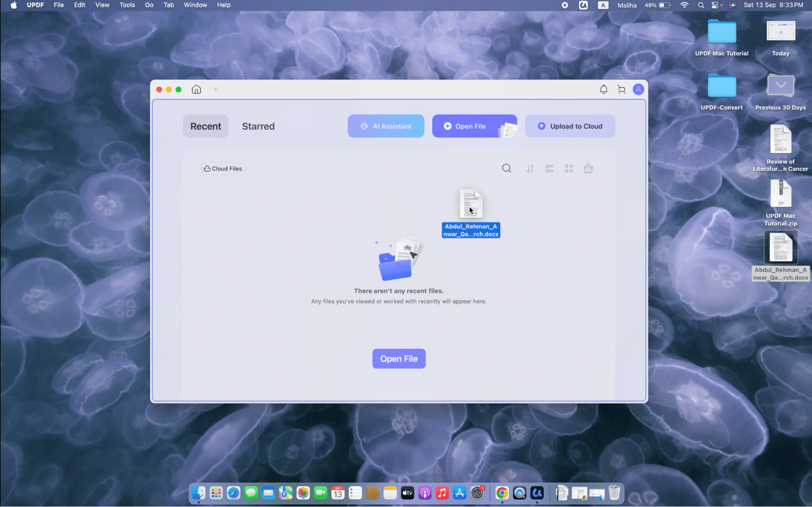Open Trash from the Dock
812x507 pixels.
pos(614,493)
